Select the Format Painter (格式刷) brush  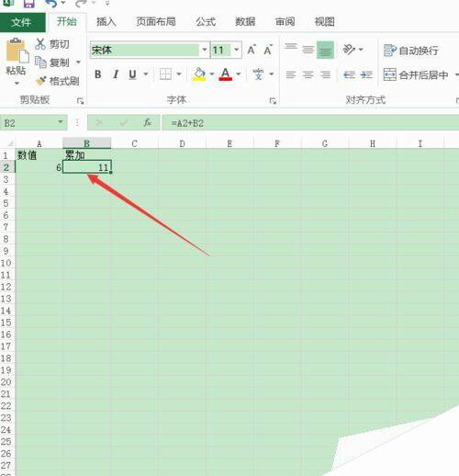[x=40, y=81]
